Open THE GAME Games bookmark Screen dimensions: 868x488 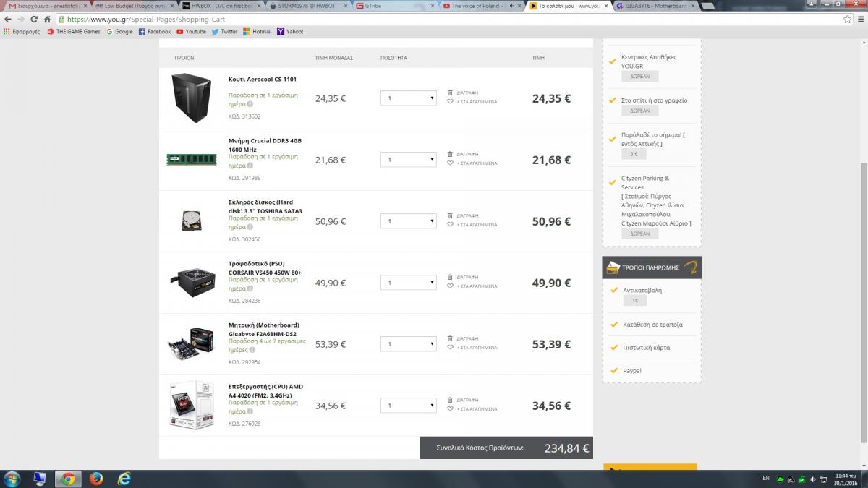[74, 32]
